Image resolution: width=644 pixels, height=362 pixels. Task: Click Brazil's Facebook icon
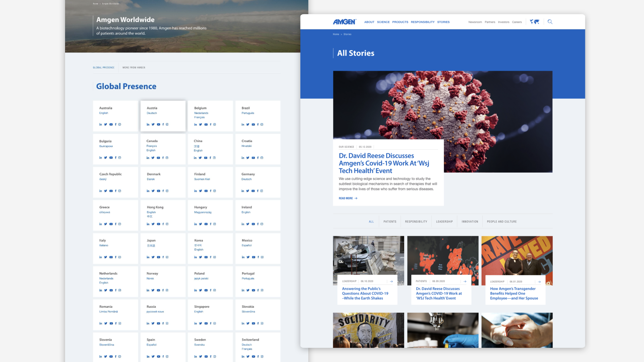[258, 124]
